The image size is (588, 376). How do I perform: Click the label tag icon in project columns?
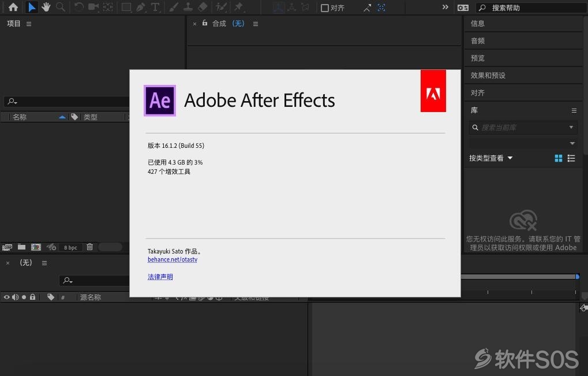pyautogui.click(x=74, y=117)
